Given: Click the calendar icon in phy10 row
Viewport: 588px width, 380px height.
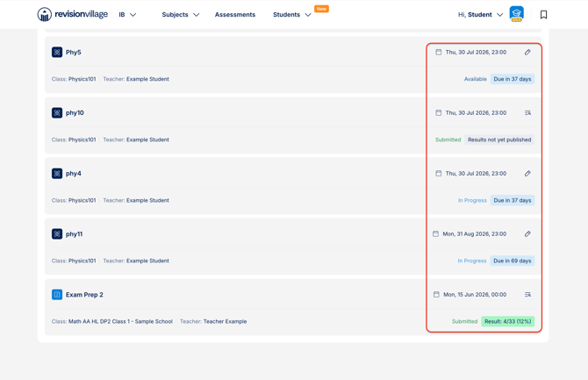Looking at the screenshot, I should click(439, 113).
